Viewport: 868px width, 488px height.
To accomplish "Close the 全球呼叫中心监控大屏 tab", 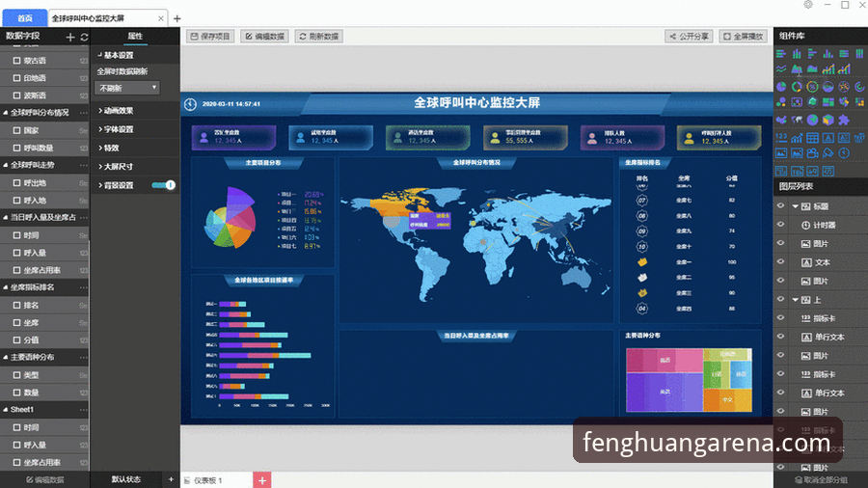I will (160, 18).
